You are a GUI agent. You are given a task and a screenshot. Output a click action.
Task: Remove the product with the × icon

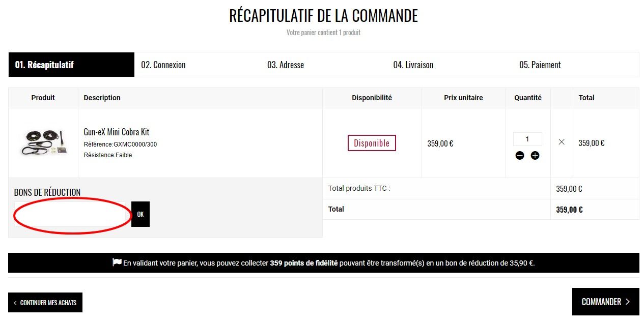pyautogui.click(x=561, y=143)
